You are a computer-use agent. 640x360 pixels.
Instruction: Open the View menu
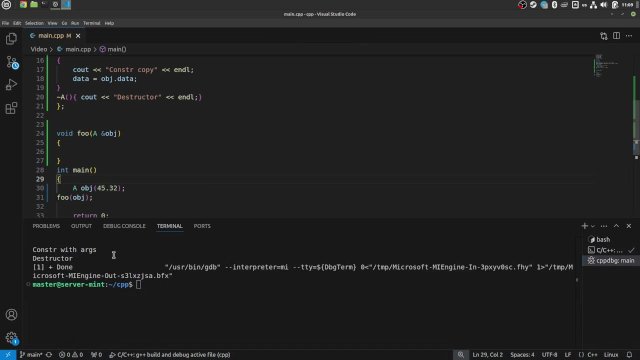(52, 23)
